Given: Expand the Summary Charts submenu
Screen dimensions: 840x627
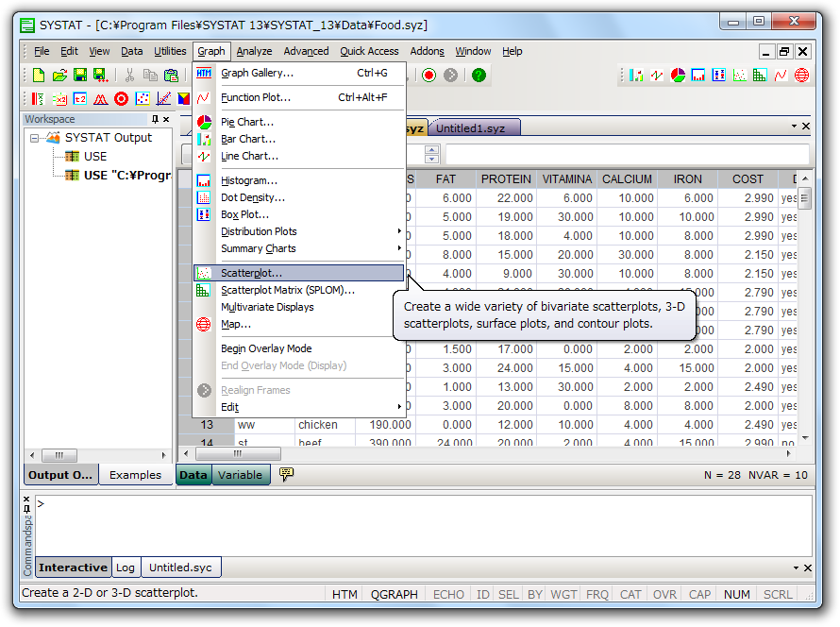Looking at the screenshot, I should 399,248.
